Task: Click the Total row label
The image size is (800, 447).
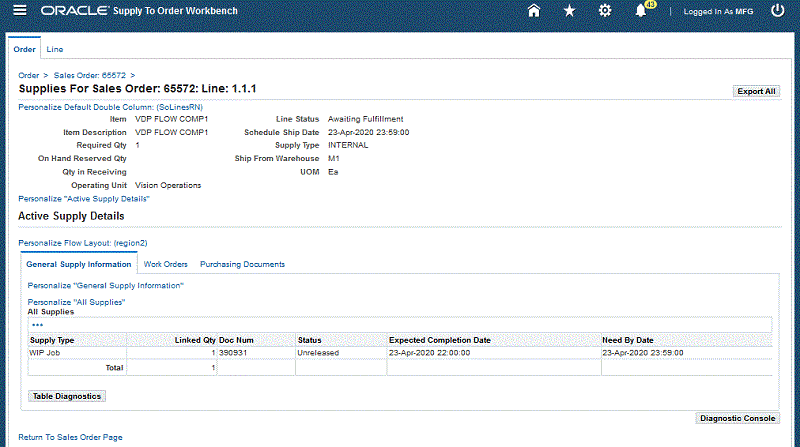Action: coord(114,367)
